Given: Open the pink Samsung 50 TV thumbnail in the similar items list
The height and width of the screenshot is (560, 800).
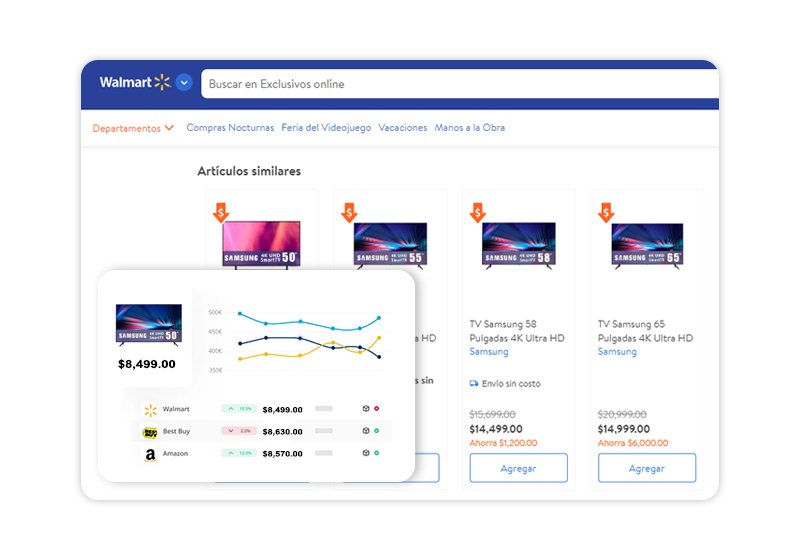Looking at the screenshot, I should [261, 244].
